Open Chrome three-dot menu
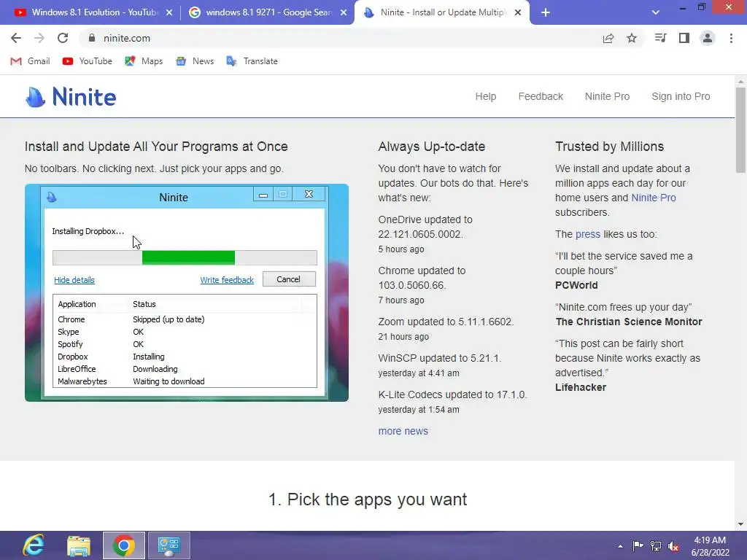747x560 pixels. [731, 38]
